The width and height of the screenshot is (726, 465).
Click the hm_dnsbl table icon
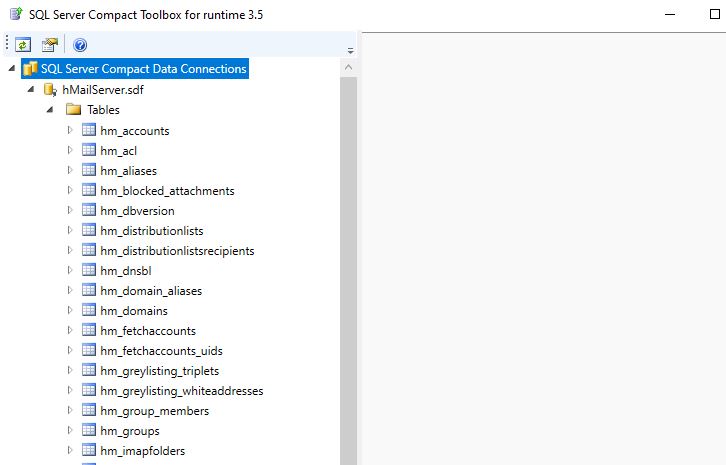[x=89, y=270]
